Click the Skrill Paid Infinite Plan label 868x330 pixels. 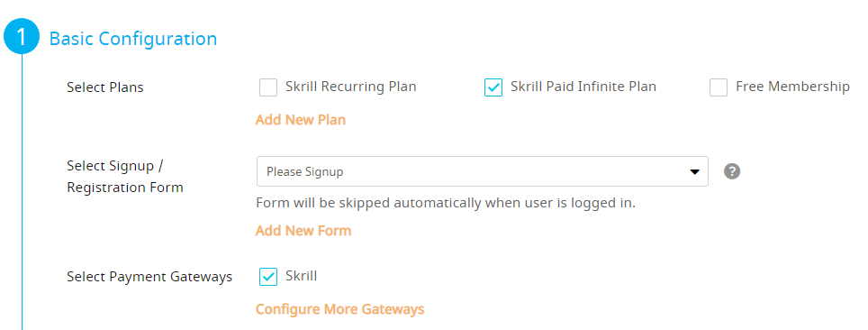coord(583,87)
